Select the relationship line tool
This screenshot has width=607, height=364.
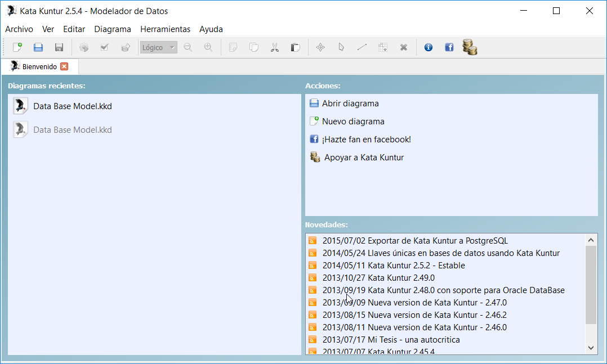click(x=362, y=47)
